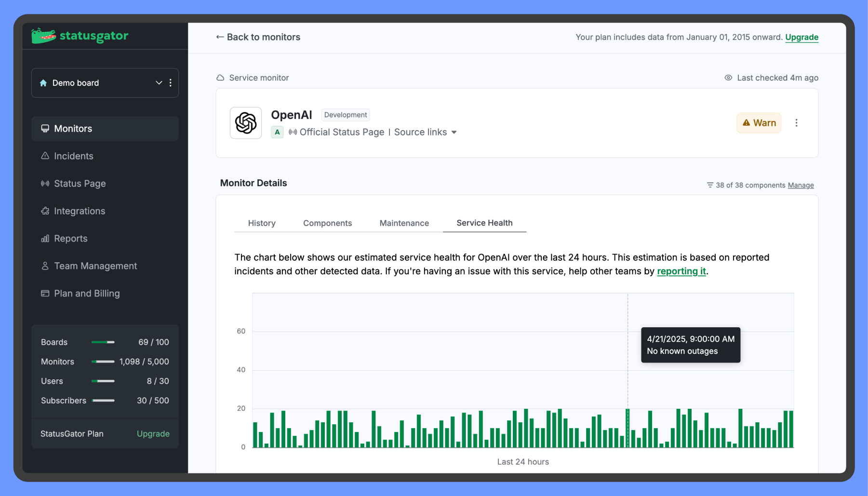The height and width of the screenshot is (496, 868).
Task: Click the 9:00 AM tooltip on chart
Action: (x=691, y=345)
